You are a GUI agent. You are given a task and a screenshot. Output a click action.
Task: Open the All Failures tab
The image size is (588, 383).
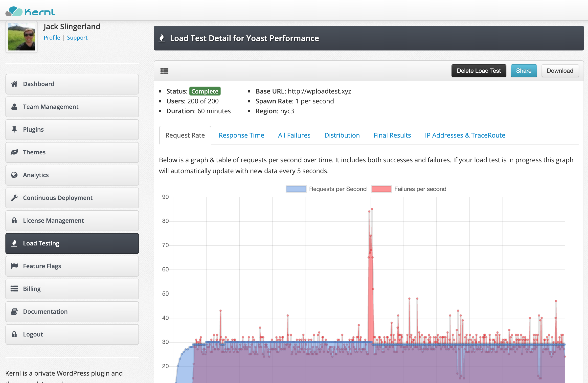[294, 135]
